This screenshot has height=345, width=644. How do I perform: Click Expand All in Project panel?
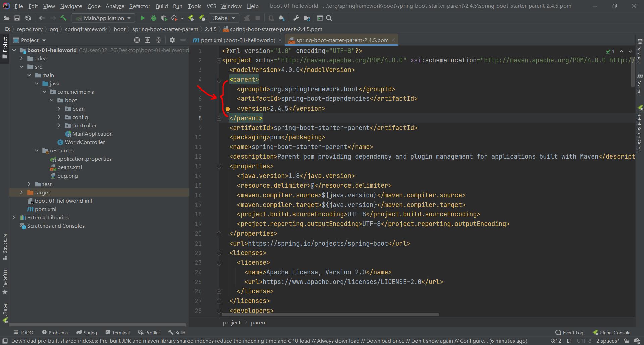point(148,40)
